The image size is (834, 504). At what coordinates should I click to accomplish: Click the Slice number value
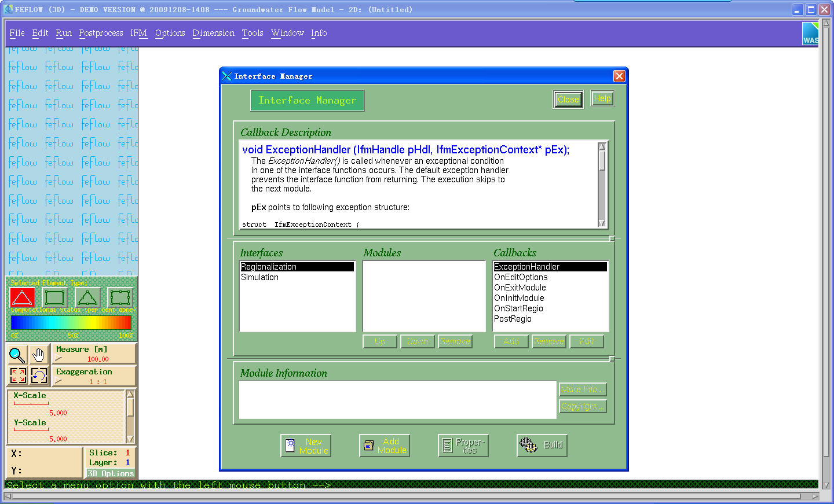coord(127,453)
